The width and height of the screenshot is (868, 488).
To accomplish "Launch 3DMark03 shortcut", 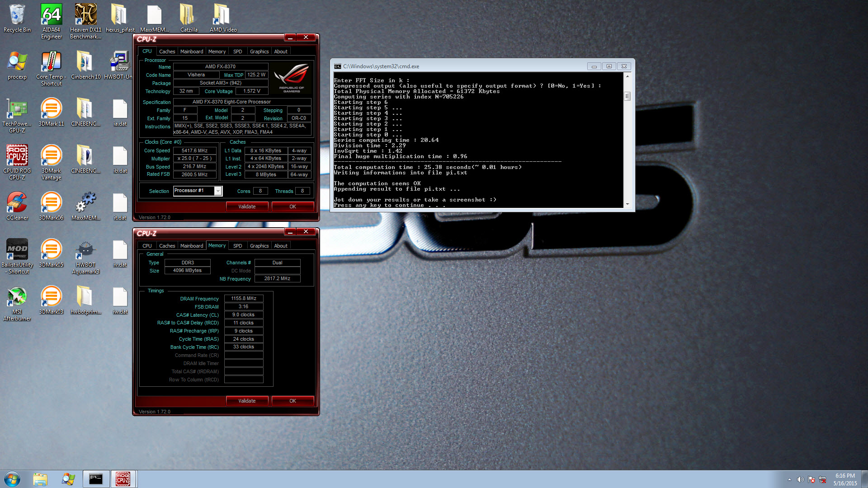I will [x=51, y=300].
